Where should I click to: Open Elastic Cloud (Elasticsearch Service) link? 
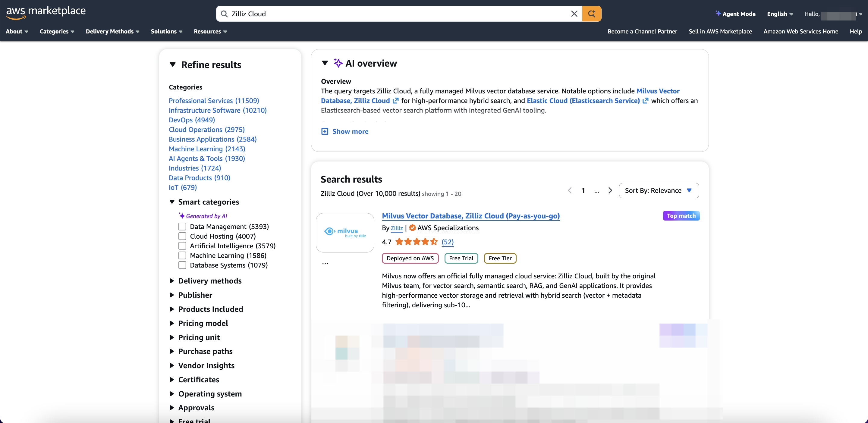[583, 101]
